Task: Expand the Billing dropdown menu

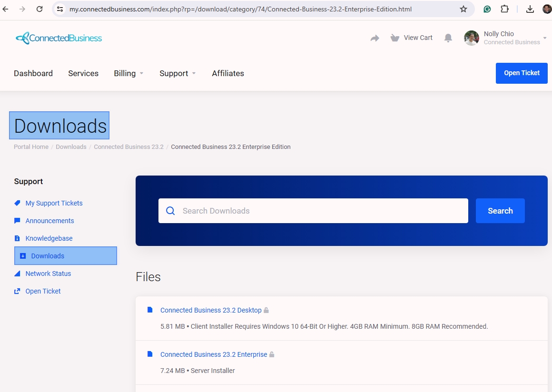Action: click(x=128, y=73)
